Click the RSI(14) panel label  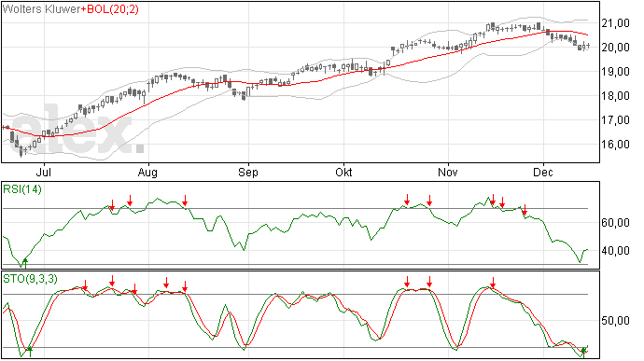click(22, 189)
